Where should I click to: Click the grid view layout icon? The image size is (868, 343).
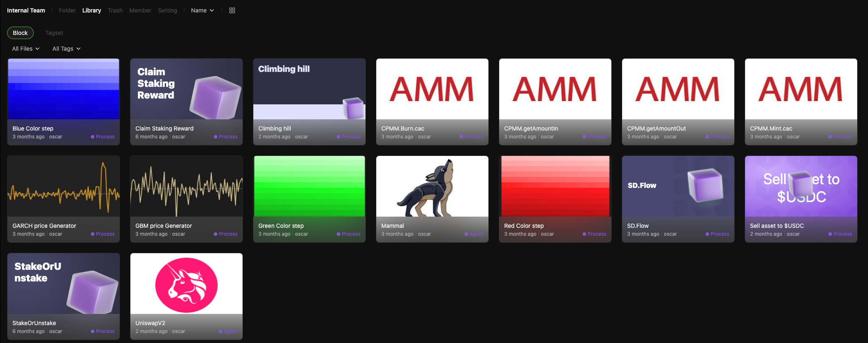coord(232,10)
